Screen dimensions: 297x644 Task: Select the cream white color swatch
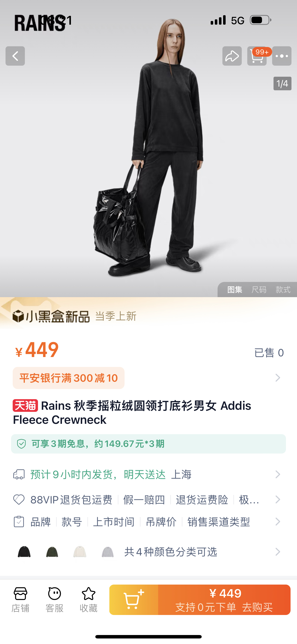(x=80, y=551)
